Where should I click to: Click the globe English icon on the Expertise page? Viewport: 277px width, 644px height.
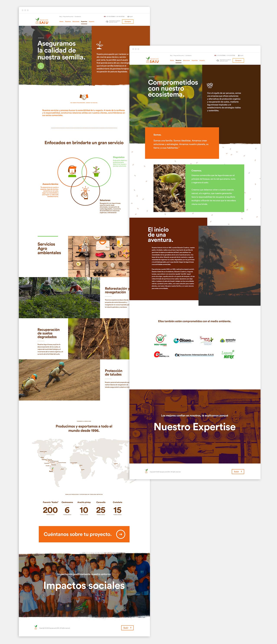click(128, 16)
